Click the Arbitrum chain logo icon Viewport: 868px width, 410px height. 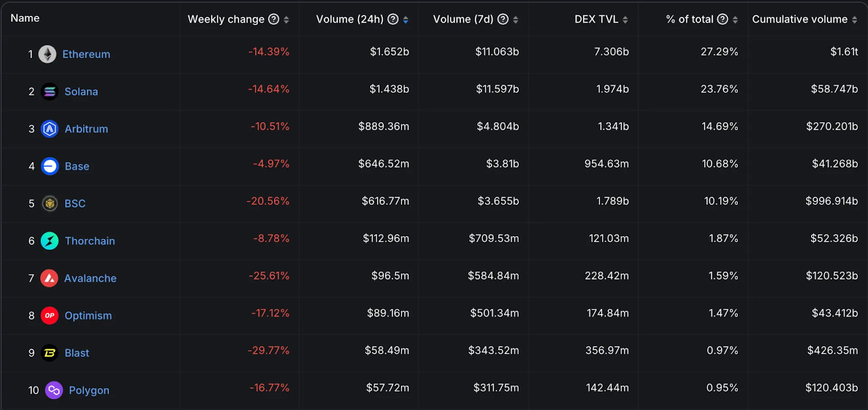49,129
